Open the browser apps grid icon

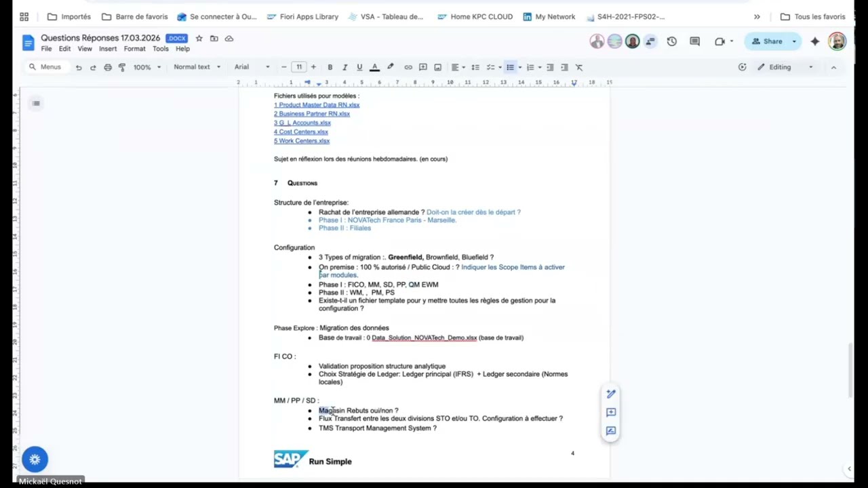pos(24,16)
